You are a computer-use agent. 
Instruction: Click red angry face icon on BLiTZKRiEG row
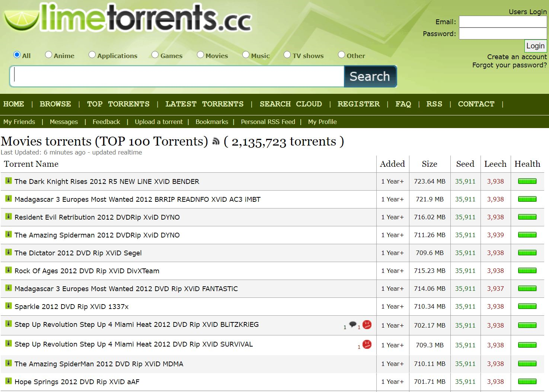pyautogui.click(x=367, y=325)
